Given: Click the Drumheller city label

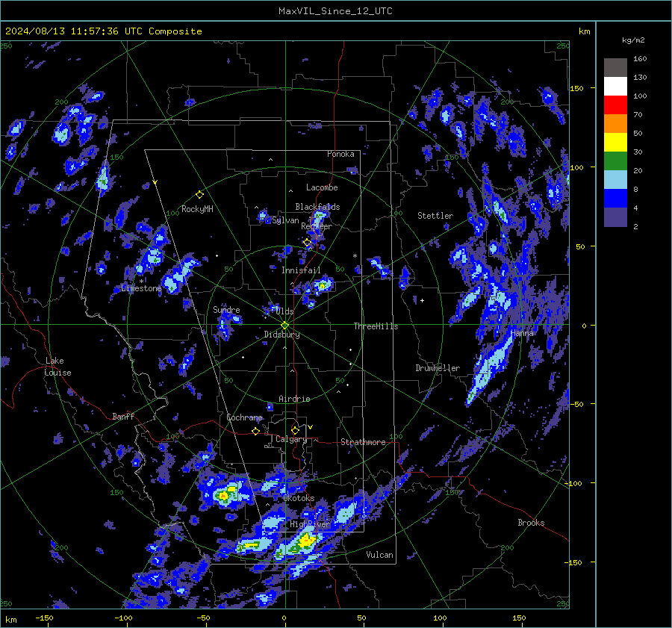Looking at the screenshot, I should point(438,368).
